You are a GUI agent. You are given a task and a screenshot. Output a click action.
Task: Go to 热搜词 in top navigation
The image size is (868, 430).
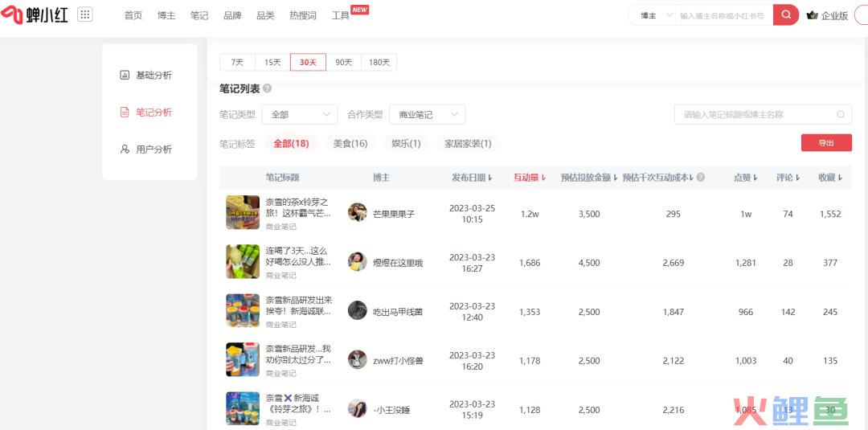tap(303, 15)
